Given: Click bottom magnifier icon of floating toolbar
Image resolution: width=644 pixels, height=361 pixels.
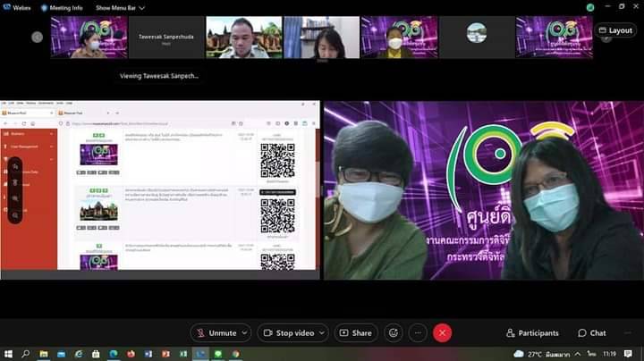Looking at the screenshot, I should [15, 215].
